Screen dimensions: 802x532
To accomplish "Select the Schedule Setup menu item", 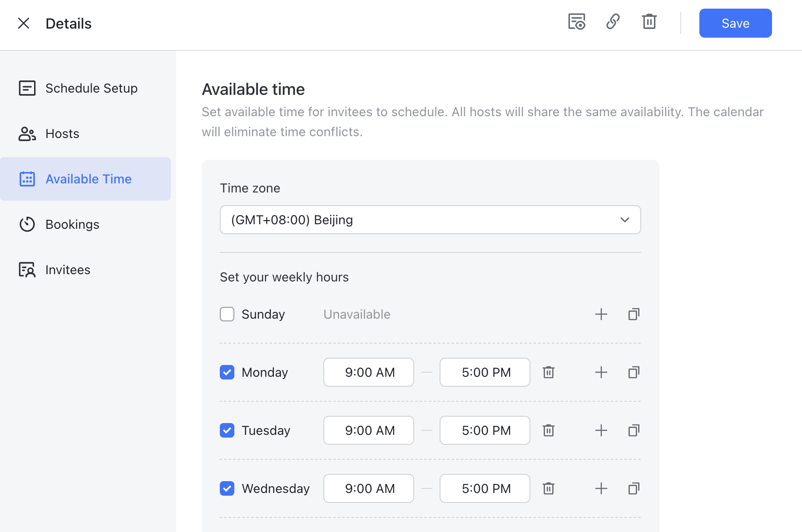I will coord(91,88).
